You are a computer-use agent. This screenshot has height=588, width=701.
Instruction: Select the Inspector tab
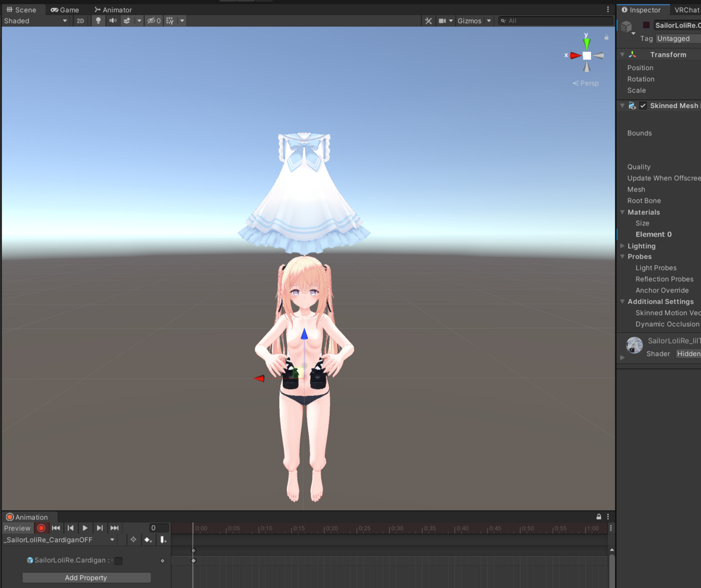tap(641, 10)
